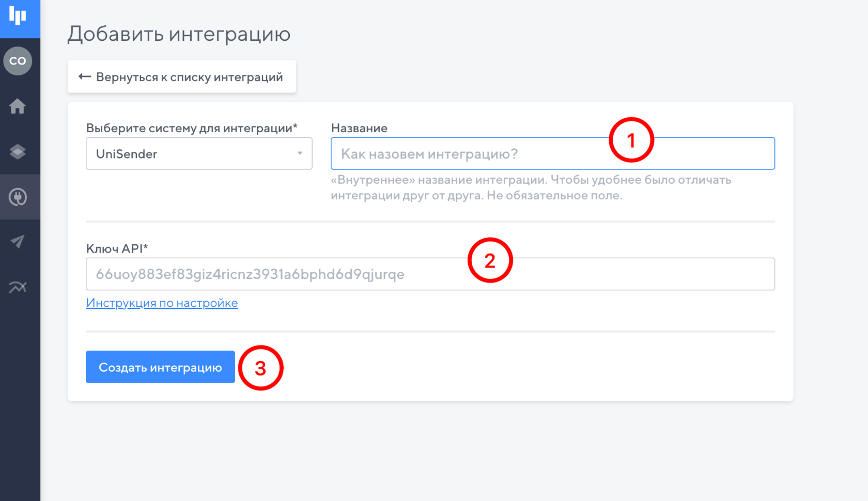
Task: Click the red circle marker 2
Action: click(x=490, y=260)
